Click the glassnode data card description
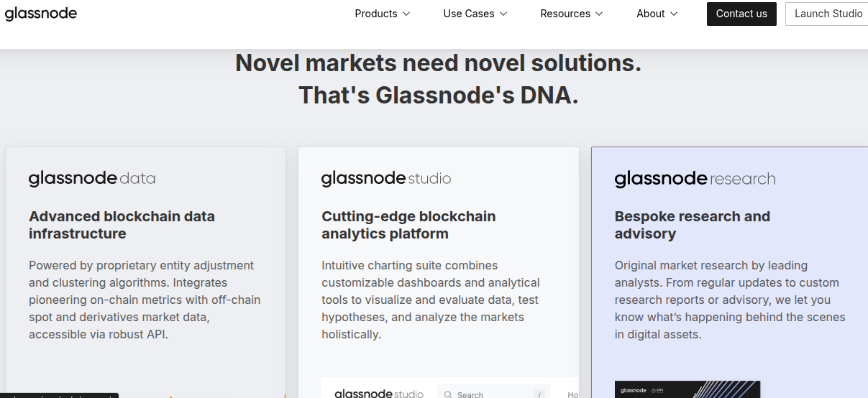This screenshot has height=398, width=868. pyautogui.click(x=145, y=300)
